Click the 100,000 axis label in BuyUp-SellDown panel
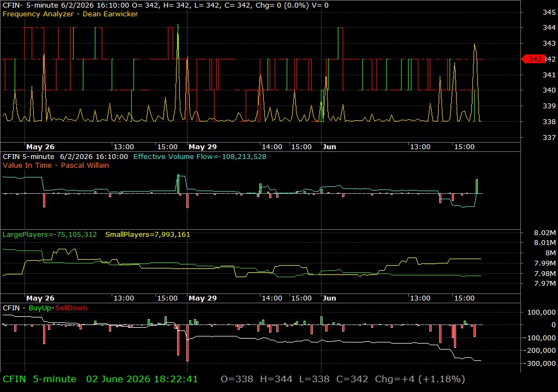 coord(541,313)
